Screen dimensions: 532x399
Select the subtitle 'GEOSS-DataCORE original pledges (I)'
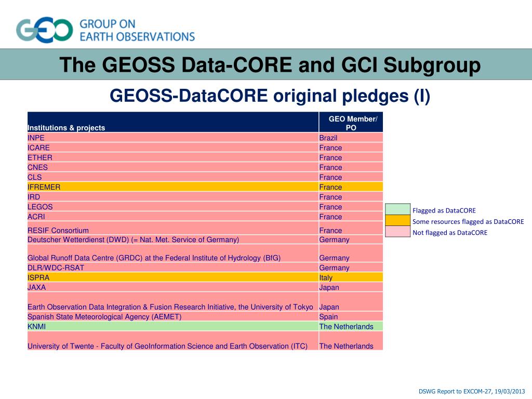tap(270, 96)
